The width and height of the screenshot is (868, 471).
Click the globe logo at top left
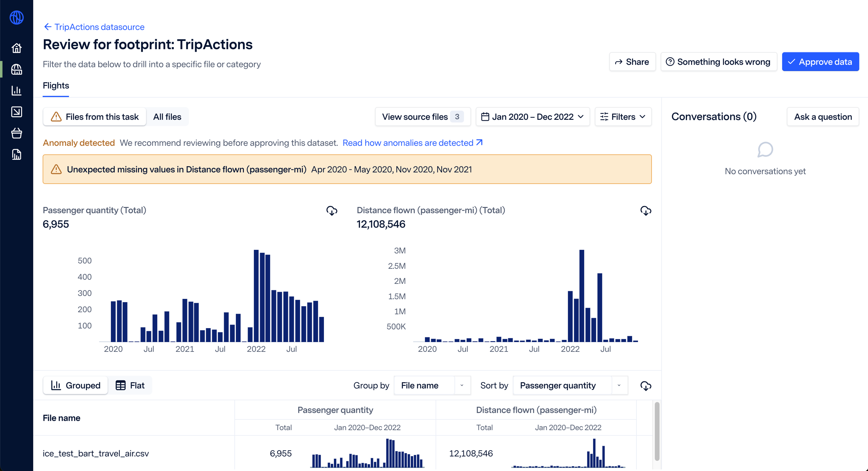tap(17, 18)
